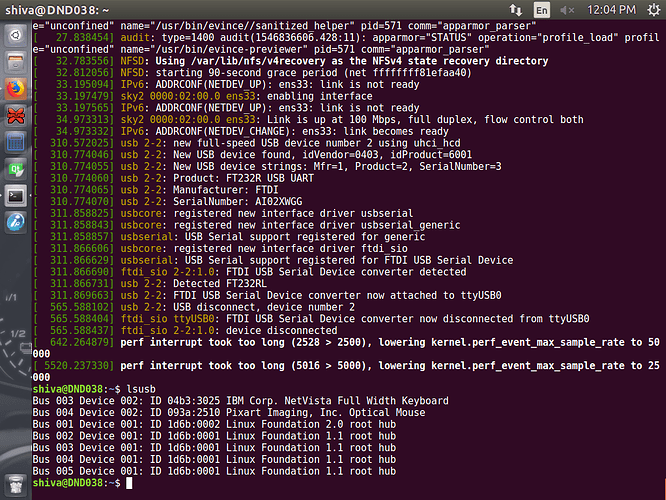Select the Terminal icon in launcher

(x=16, y=196)
